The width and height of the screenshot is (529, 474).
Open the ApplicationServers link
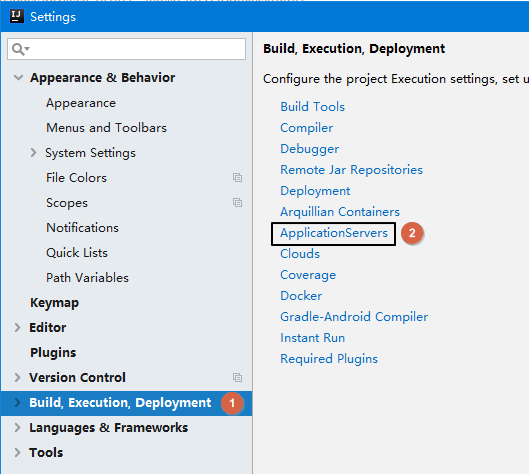point(334,233)
